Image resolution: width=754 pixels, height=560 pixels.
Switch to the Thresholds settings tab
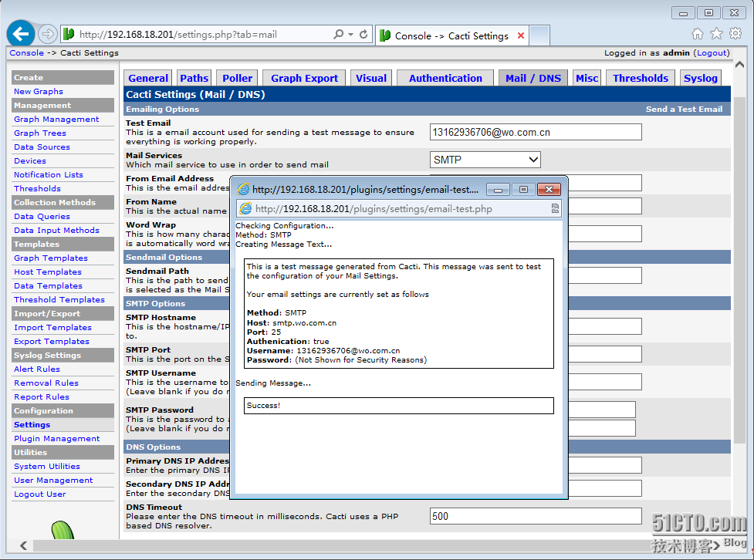pos(640,78)
